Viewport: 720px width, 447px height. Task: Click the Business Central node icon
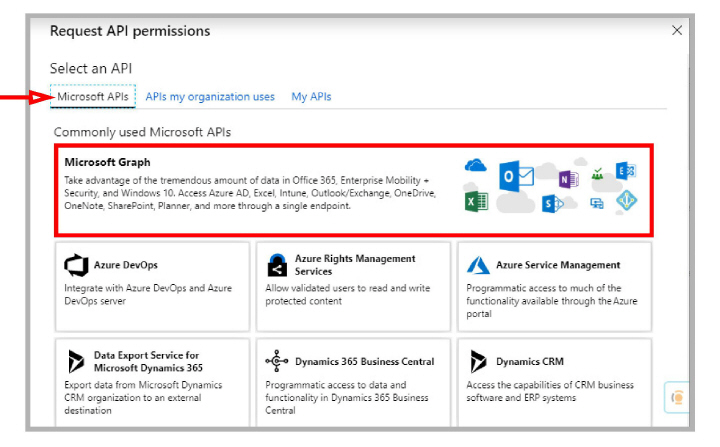pos(276,361)
